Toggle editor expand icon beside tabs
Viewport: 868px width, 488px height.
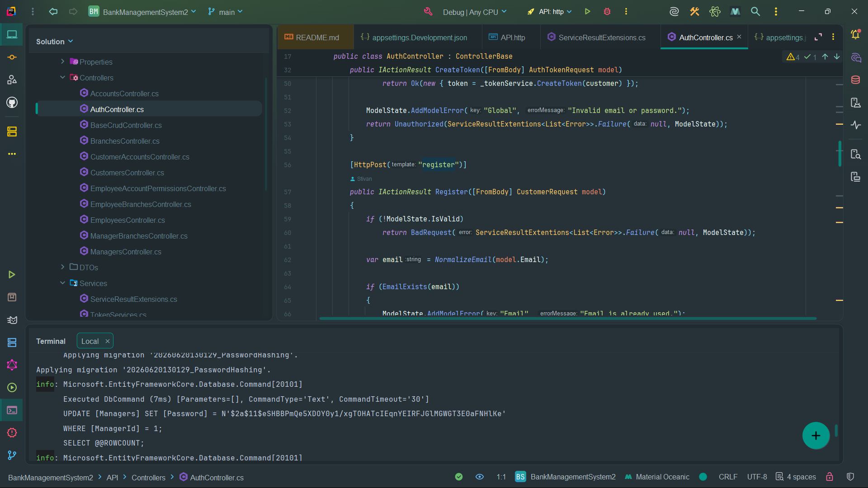pos(818,37)
